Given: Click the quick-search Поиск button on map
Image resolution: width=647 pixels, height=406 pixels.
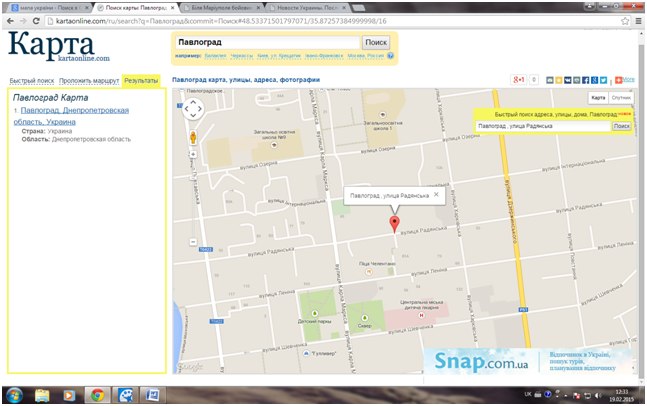Looking at the screenshot, I should (621, 126).
